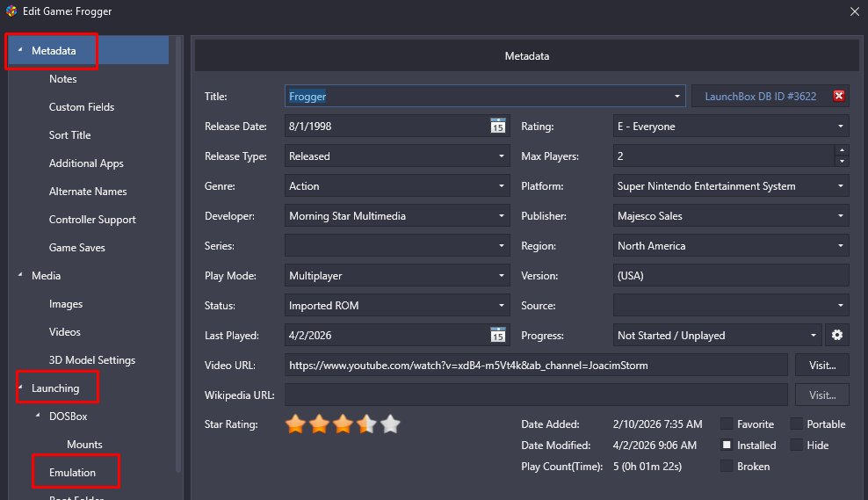Check the Broken checkbox
Screen dimensions: 868x500
point(727,467)
